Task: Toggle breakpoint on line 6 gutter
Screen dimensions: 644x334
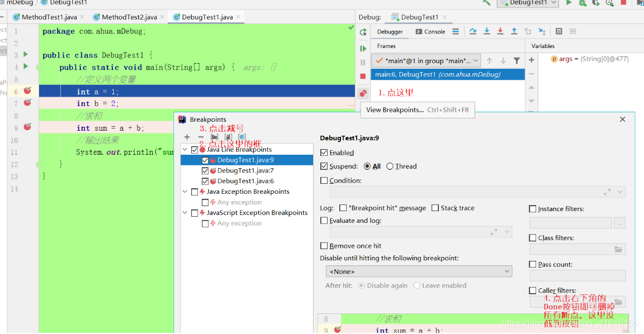Action: [27, 90]
